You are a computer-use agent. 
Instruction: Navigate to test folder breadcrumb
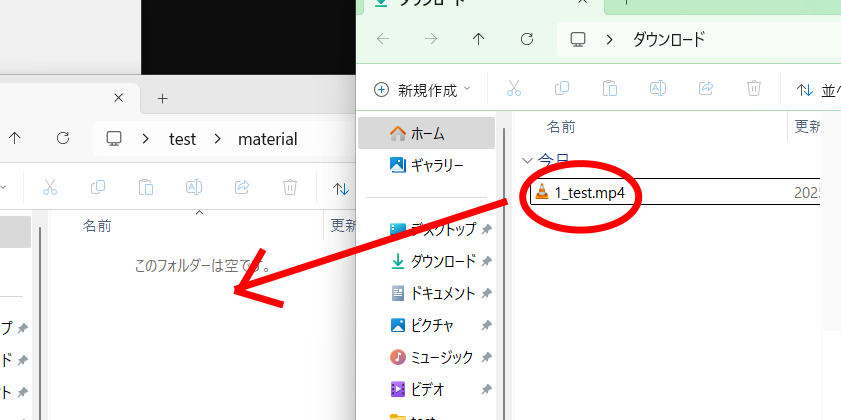tap(182, 139)
